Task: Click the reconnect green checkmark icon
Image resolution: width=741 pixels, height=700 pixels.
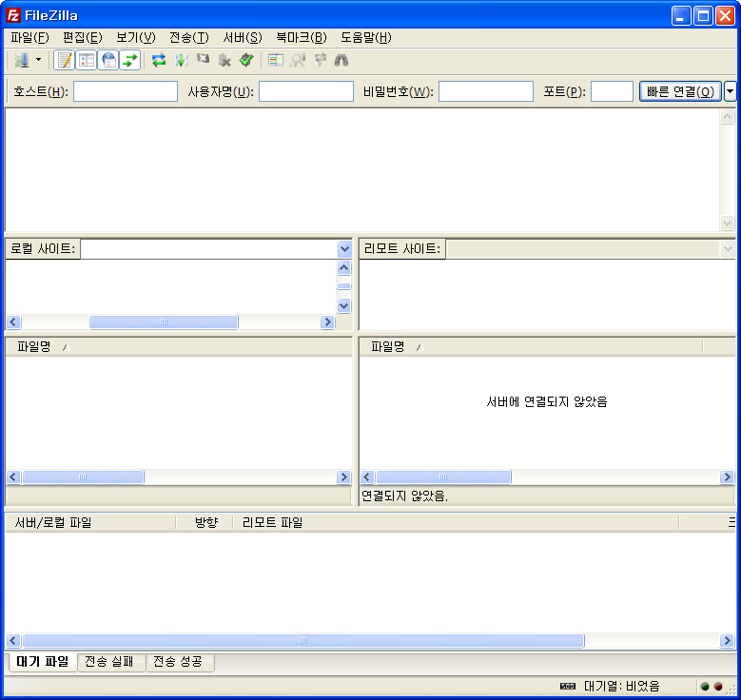Action: point(246,60)
